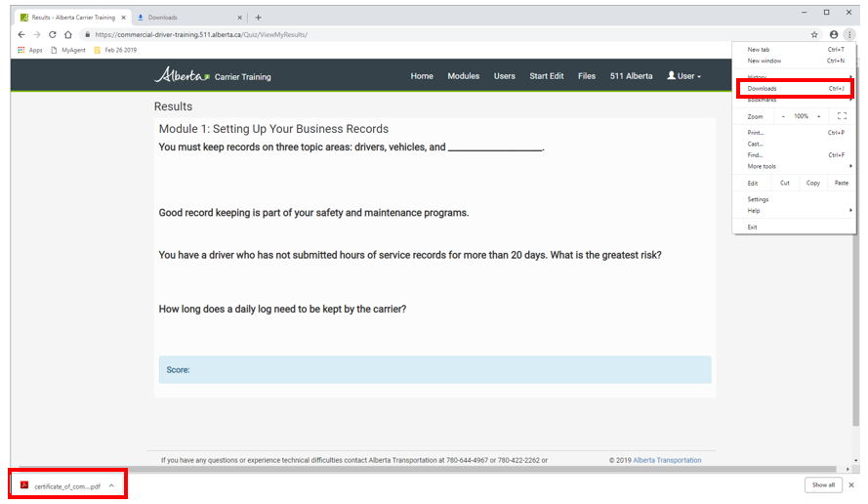Close the Results - Alberta Carrier Training tab

pyautogui.click(x=123, y=18)
